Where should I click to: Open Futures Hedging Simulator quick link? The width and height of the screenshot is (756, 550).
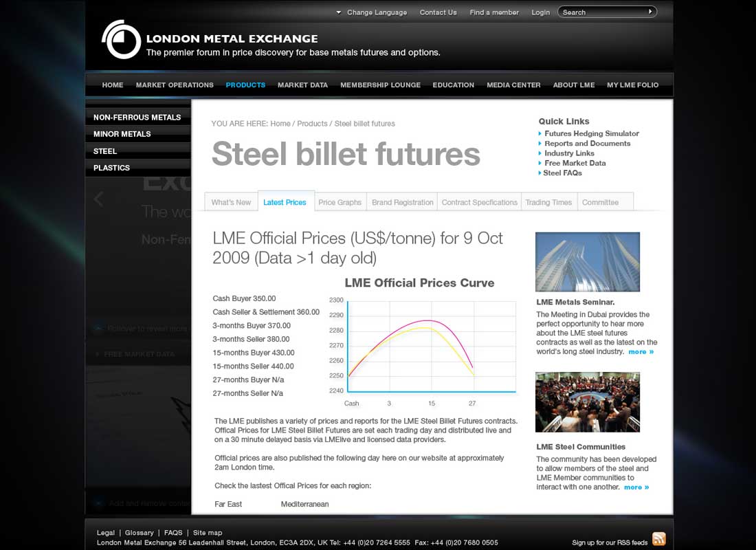[592, 133]
